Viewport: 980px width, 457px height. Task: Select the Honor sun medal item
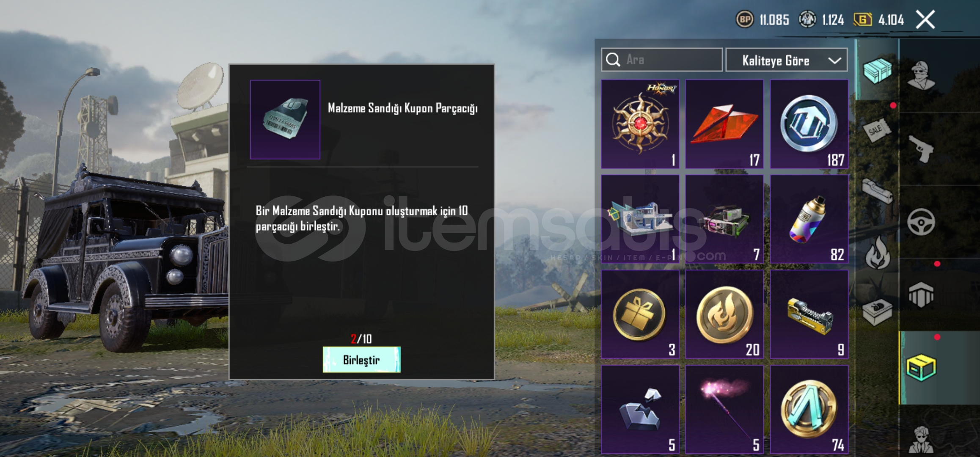[x=640, y=124]
